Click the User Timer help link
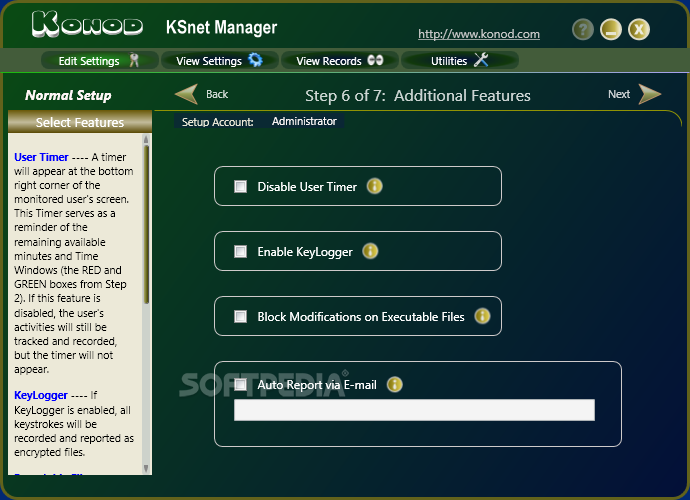Image resolution: width=690 pixels, height=500 pixels. coord(41,157)
